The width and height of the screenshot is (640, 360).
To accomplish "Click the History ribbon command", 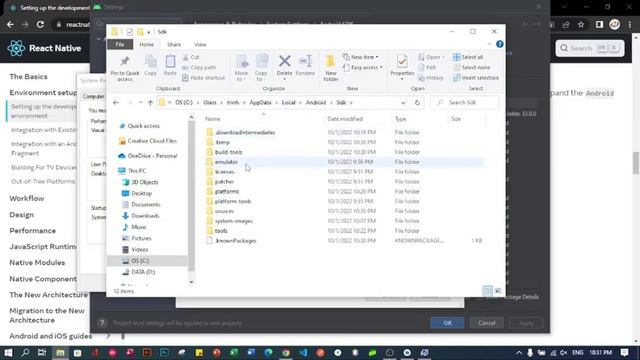I will [x=431, y=78].
